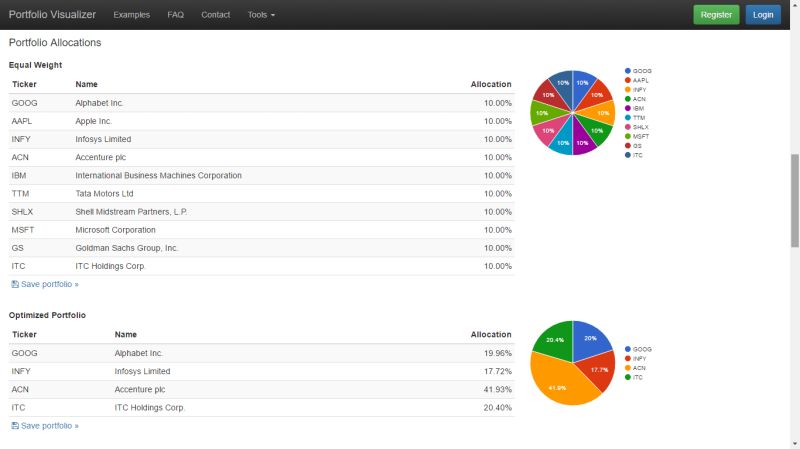Click the blue 20% slice of optimized pie
The width and height of the screenshot is (800, 449).
coord(590,340)
